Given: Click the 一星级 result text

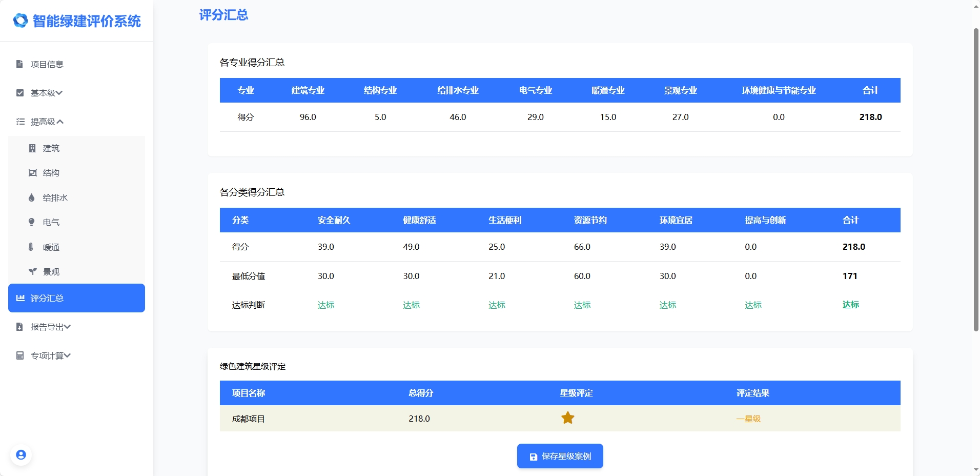Looking at the screenshot, I should coord(748,419).
